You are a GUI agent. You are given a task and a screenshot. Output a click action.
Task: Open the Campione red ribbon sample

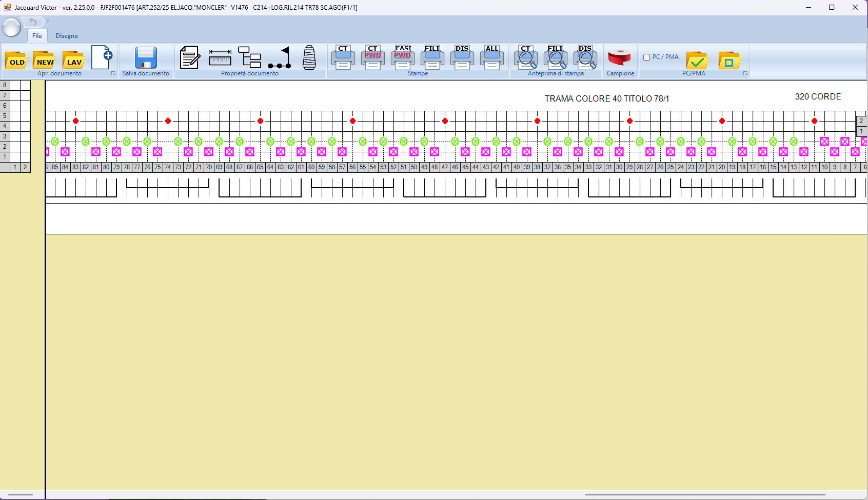click(x=620, y=57)
